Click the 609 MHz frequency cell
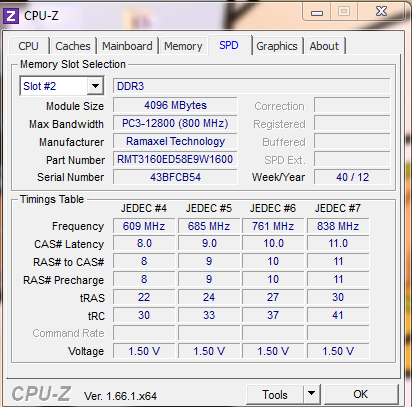 pos(144,226)
